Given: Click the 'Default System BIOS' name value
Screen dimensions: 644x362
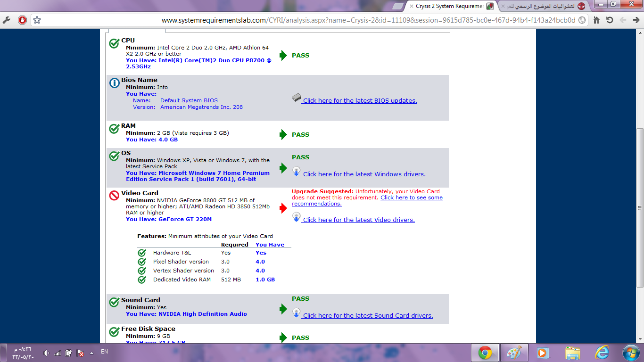Looking at the screenshot, I should click(189, 100).
